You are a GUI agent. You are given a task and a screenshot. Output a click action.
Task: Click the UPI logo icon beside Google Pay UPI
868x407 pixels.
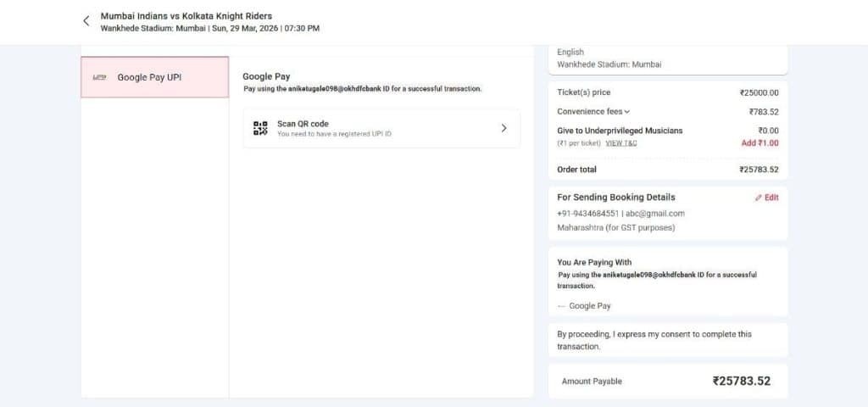tap(100, 77)
